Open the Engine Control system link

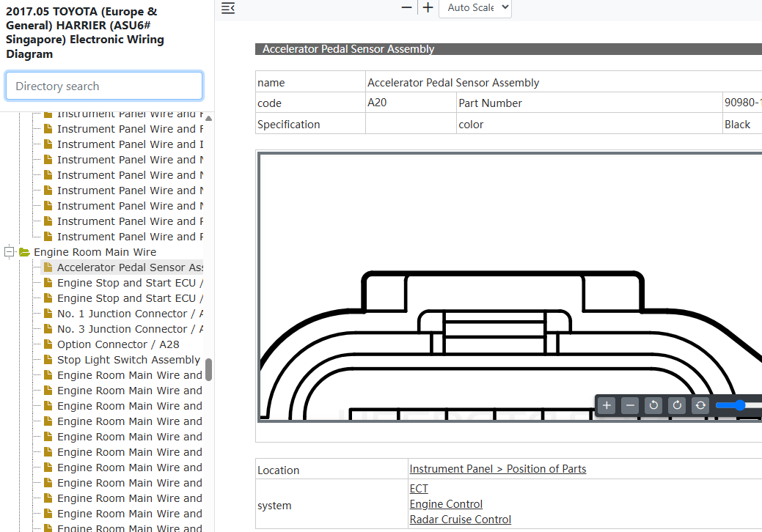[x=446, y=504]
